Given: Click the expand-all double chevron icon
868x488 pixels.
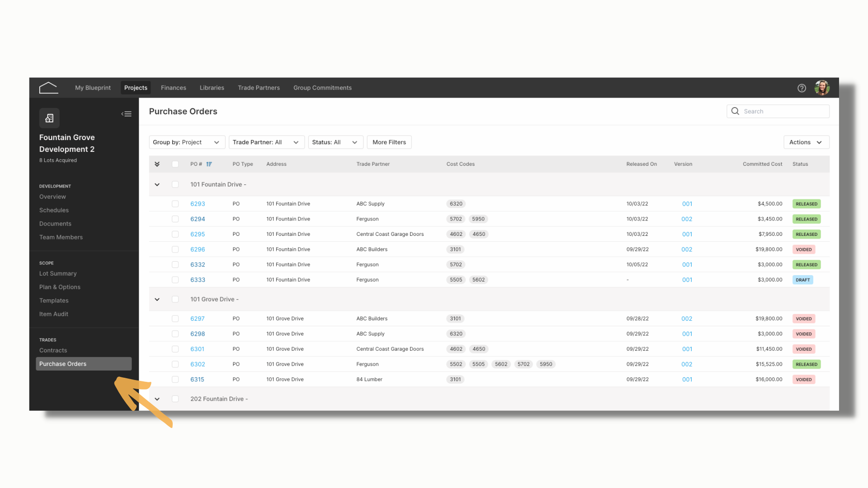Looking at the screenshot, I should click(x=157, y=164).
